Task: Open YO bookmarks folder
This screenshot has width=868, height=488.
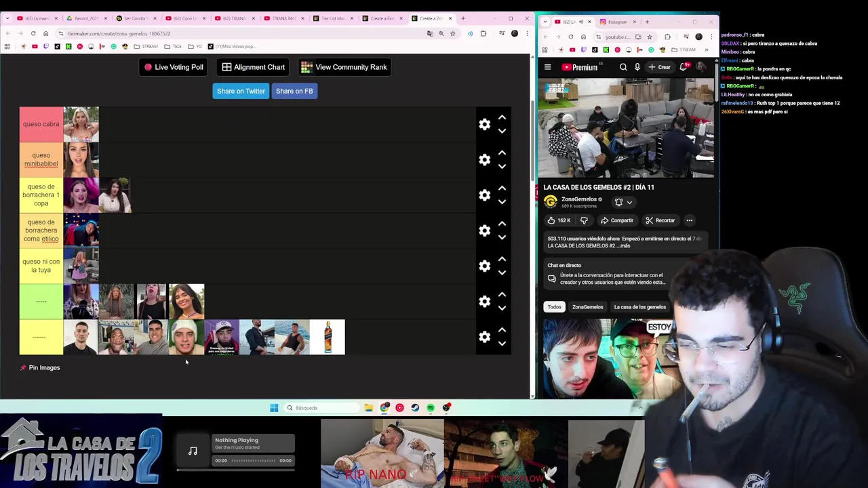Action: tap(194, 47)
